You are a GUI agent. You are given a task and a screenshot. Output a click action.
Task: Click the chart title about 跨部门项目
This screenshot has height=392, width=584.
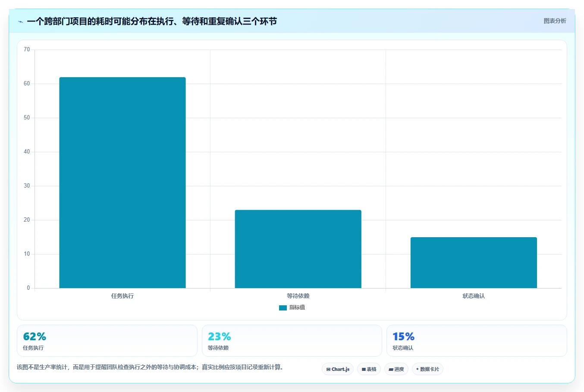[152, 22]
